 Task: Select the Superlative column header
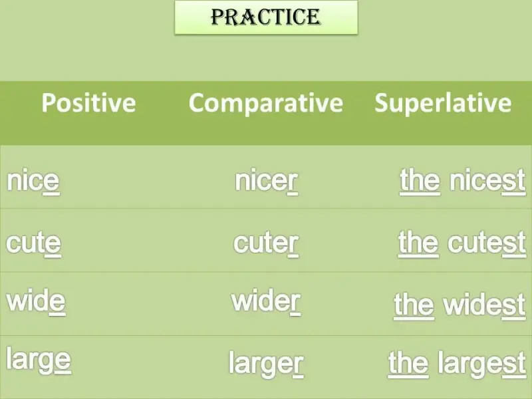[443, 103]
